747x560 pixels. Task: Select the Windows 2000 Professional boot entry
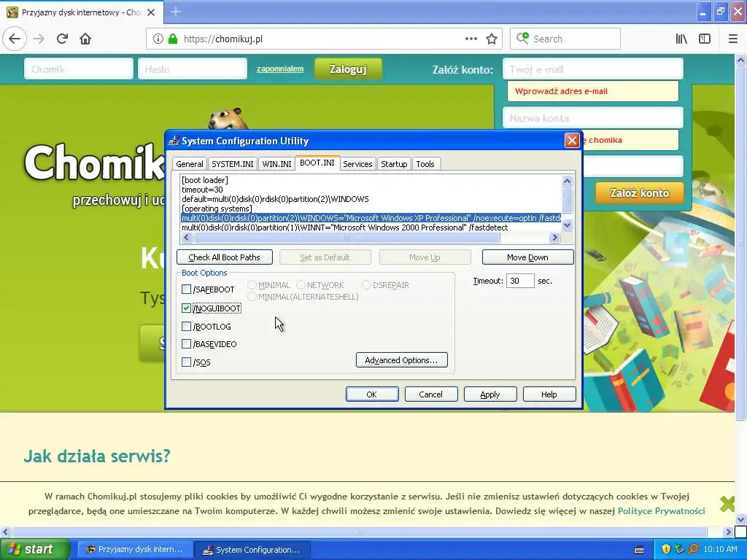345,227
